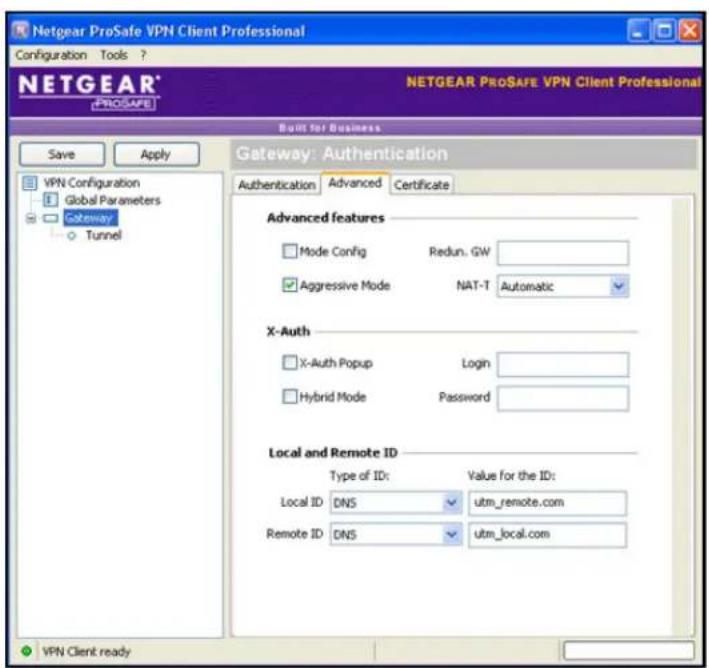Click the Apply button
This screenshot has height=668, width=709.
pos(156,154)
